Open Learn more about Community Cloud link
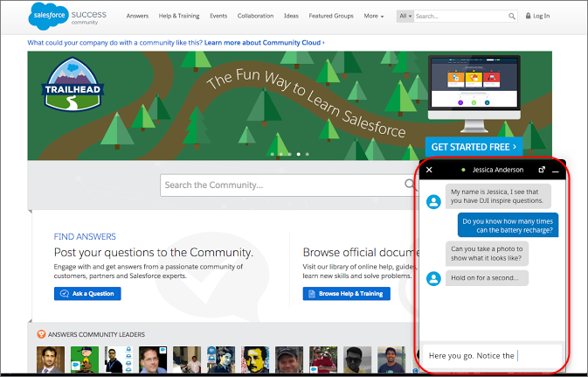Viewport: 588px width, 377px height. click(265, 43)
